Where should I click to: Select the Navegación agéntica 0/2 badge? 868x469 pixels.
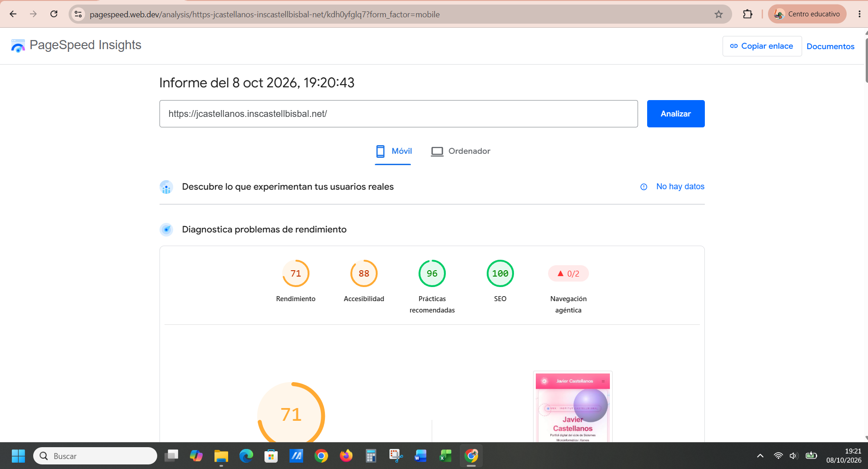point(569,273)
